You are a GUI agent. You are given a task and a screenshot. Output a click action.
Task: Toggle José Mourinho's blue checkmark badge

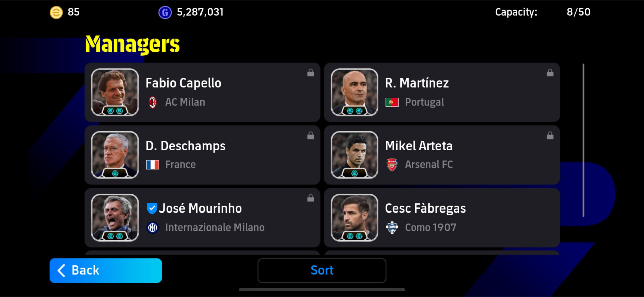pyautogui.click(x=152, y=208)
